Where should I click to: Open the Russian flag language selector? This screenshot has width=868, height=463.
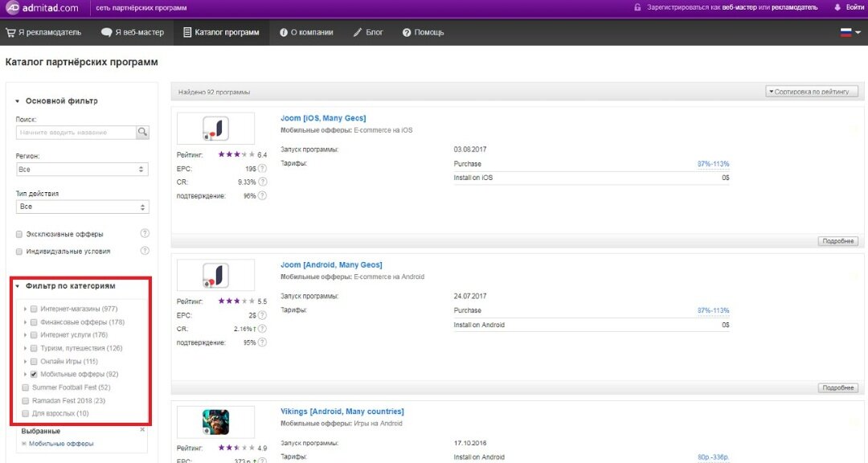coord(850,32)
